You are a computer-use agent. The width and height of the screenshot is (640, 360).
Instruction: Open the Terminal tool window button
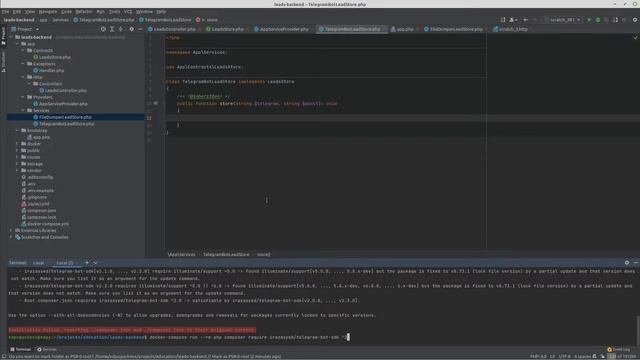(x=20, y=349)
